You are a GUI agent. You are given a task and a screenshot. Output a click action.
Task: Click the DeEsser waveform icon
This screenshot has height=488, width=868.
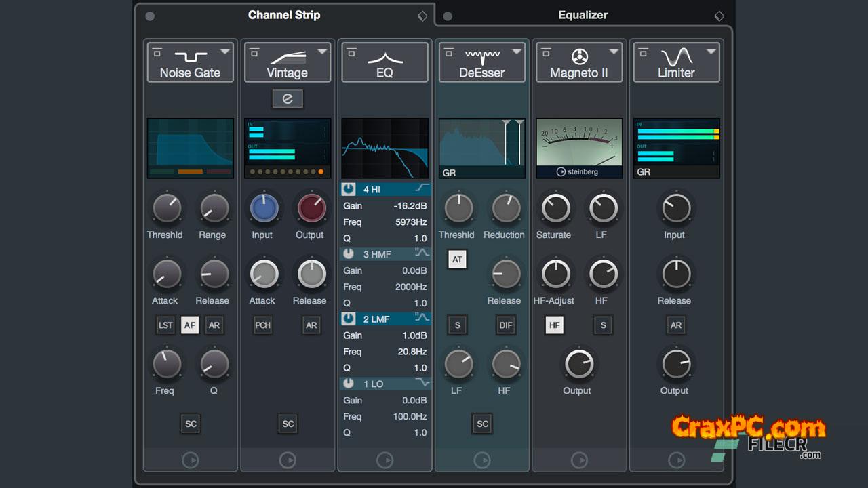click(482, 55)
